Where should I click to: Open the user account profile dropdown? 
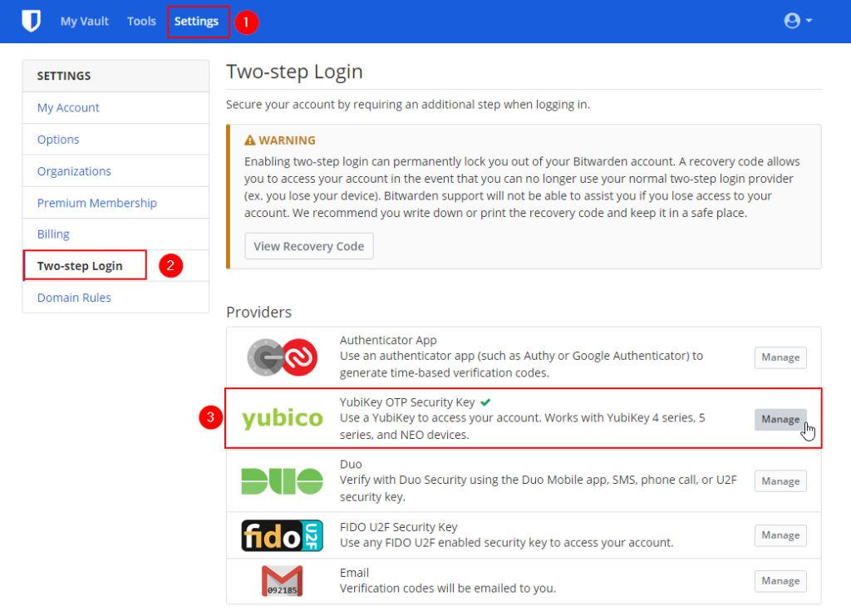[x=798, y=22]
